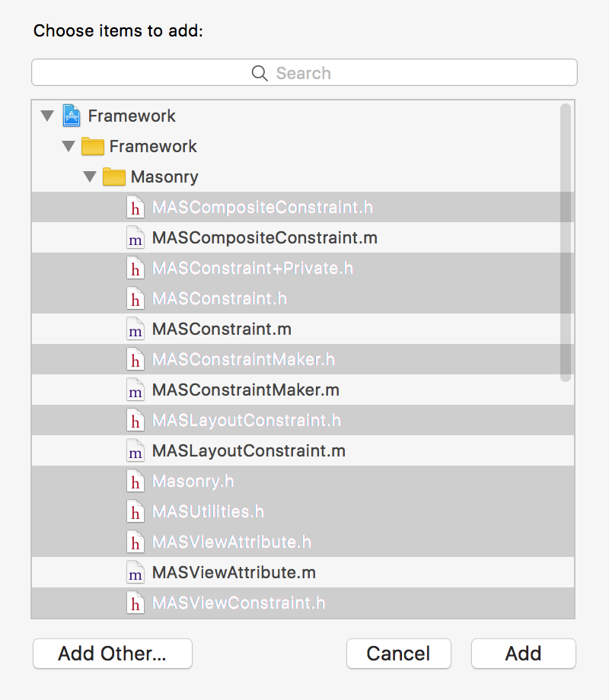Viewport: 609px width, 700px height.
Task: Click the h icon next to Masonry.h
Action: [135, 481]
